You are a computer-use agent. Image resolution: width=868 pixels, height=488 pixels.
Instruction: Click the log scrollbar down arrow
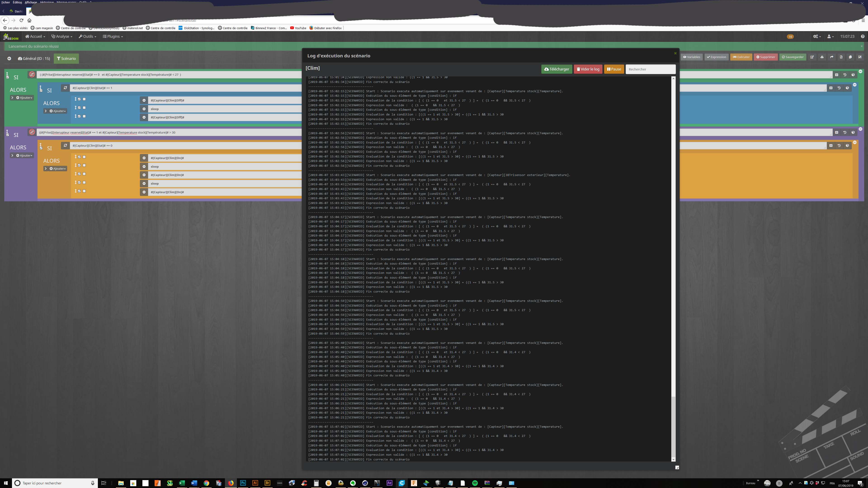click(673, 459)
